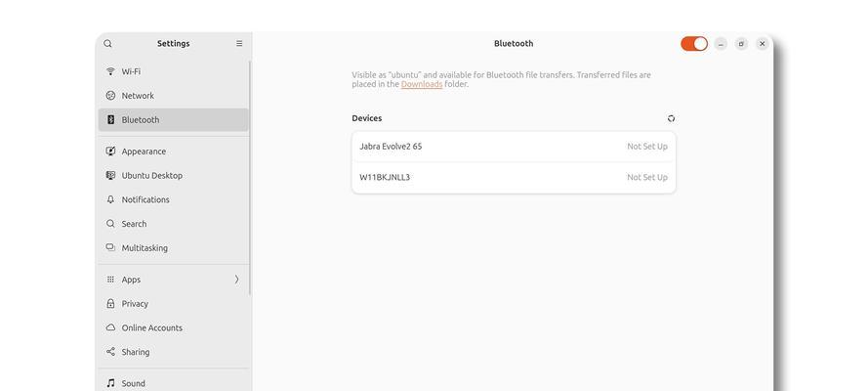Click the Privacy lock icon

click(x=110, y=303)
